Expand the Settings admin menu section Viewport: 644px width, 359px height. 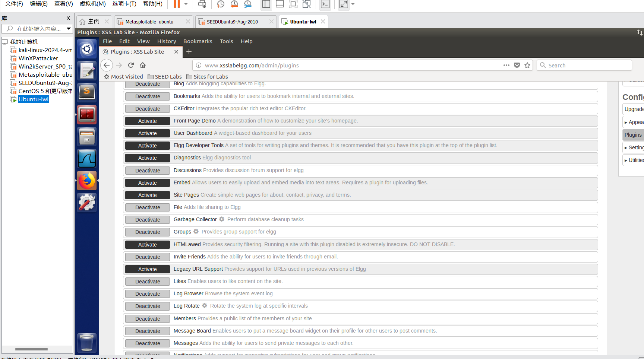pyautogui.click(x=634, y=147)
